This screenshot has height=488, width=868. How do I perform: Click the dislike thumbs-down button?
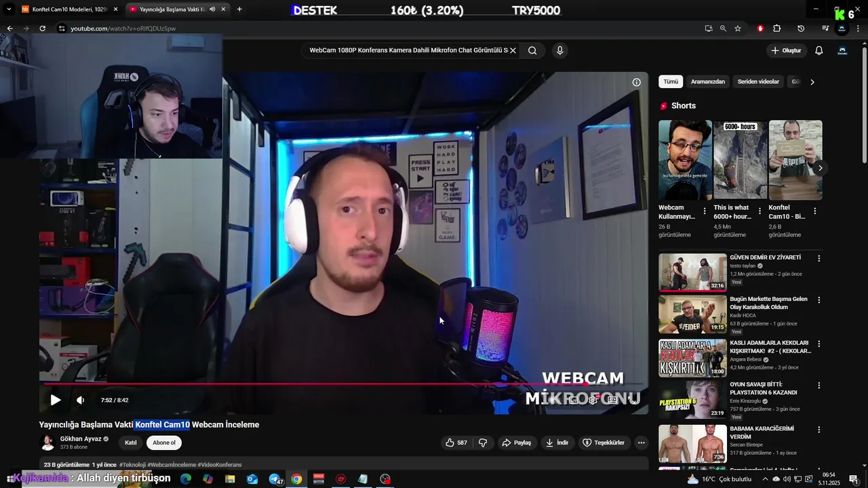click(483, 443)
